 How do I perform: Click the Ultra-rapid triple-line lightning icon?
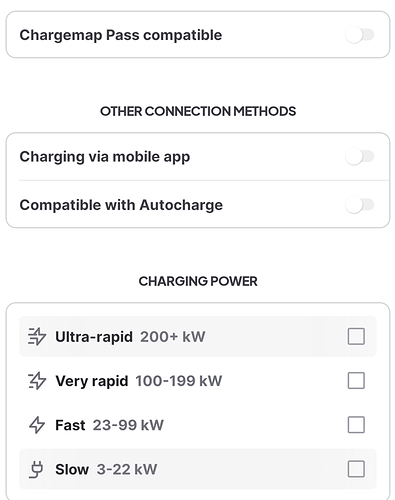coord(37,336)
